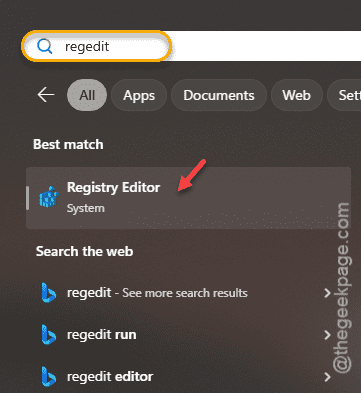Image resolution: width=361 pixels, height=393 pixels.
Task: Click the magnifying glass search icon
Action: [44, 46]
